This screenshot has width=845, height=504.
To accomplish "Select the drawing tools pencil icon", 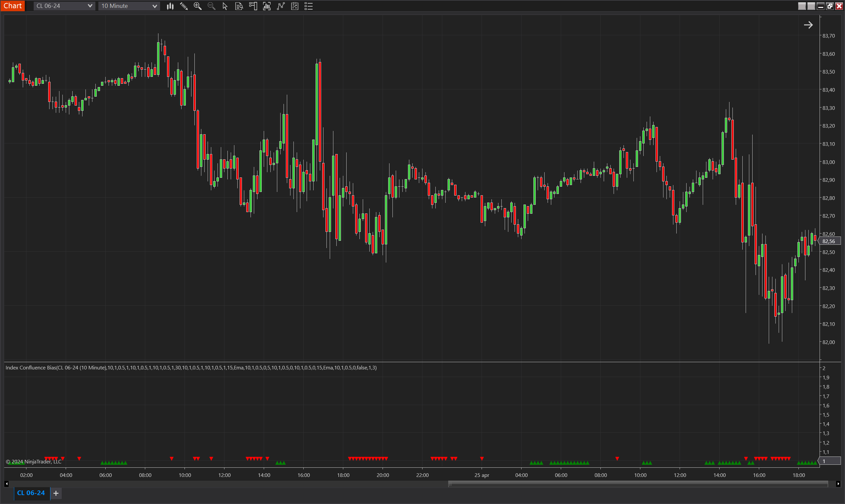I will click(x=184, y=6).
